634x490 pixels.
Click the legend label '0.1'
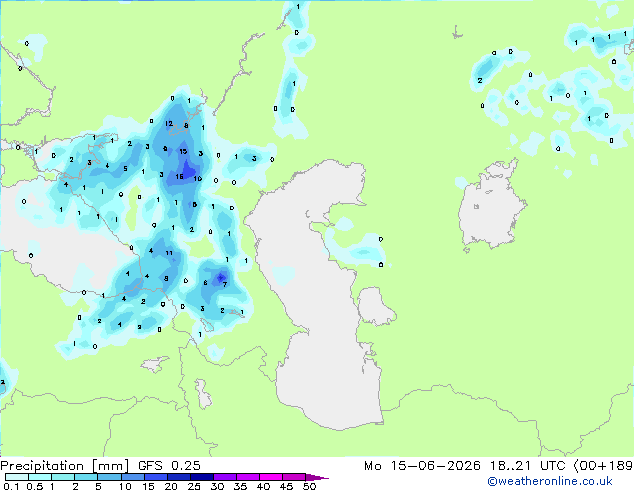click(x=11, y=486)
